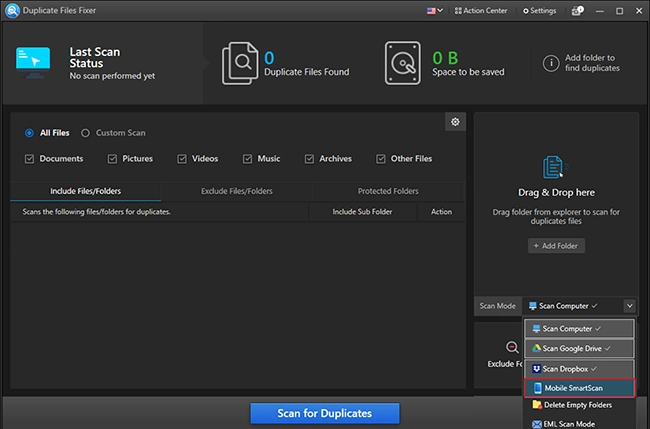Choose Scan Computer from the dropdown list

(579, 329)
